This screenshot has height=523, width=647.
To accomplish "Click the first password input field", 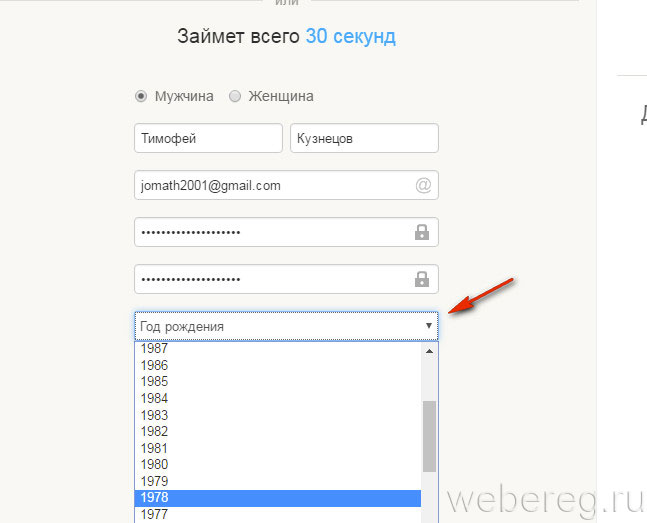I will (x=270, y=232).
